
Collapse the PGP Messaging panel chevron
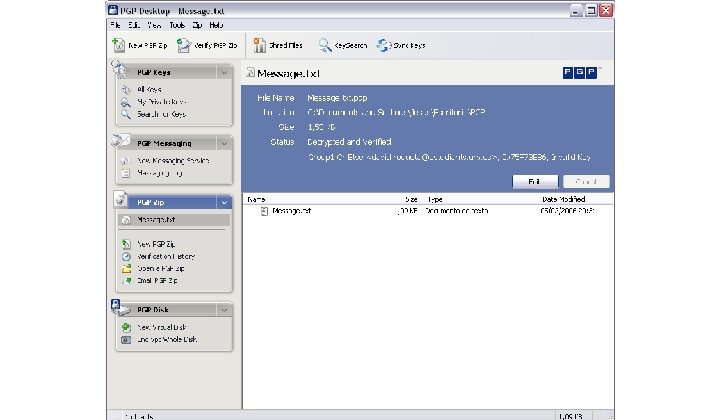(x=224, y=144)
